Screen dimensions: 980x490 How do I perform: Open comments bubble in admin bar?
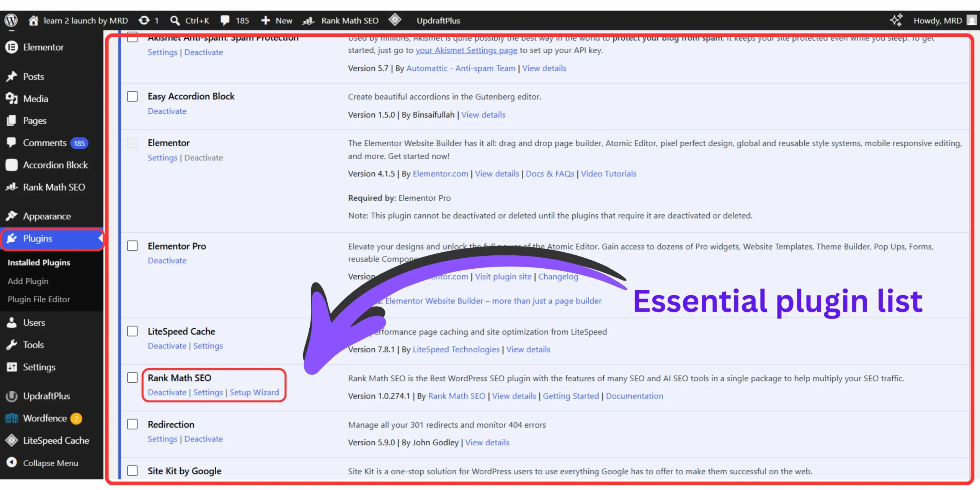pos(225,21)
